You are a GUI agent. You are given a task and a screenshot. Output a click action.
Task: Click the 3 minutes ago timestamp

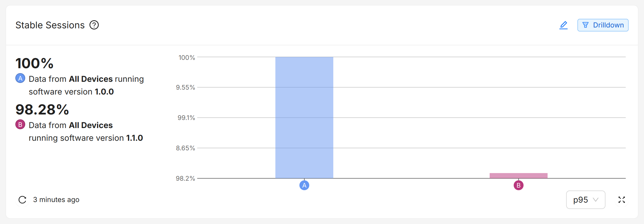[x=56, y=200]
